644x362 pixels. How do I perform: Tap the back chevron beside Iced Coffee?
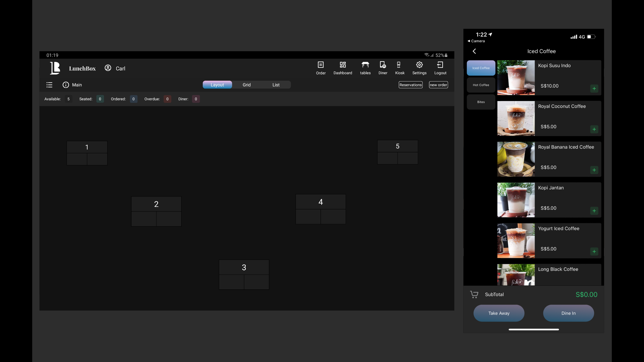pyautogui.click(x=474, y=51)
